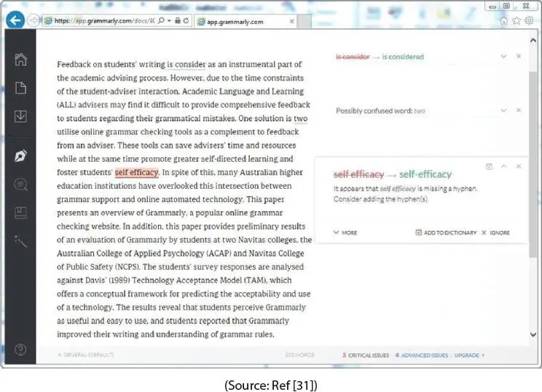
Task: Click the underlined word 'two'
Action: click(301, 119)
